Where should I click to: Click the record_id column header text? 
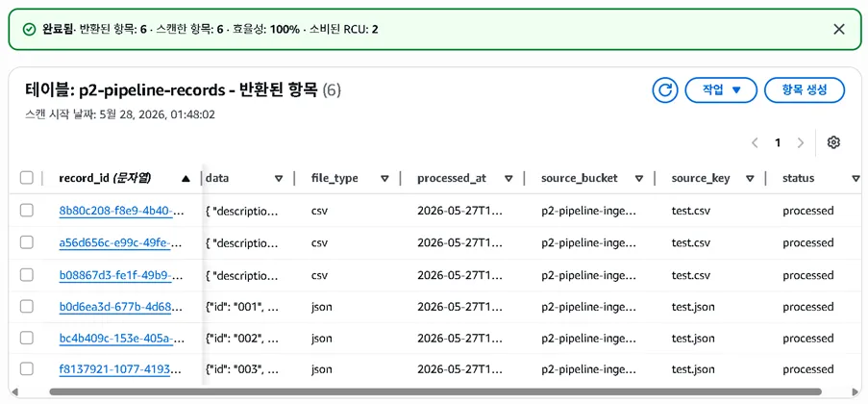[x=105, y=179]
